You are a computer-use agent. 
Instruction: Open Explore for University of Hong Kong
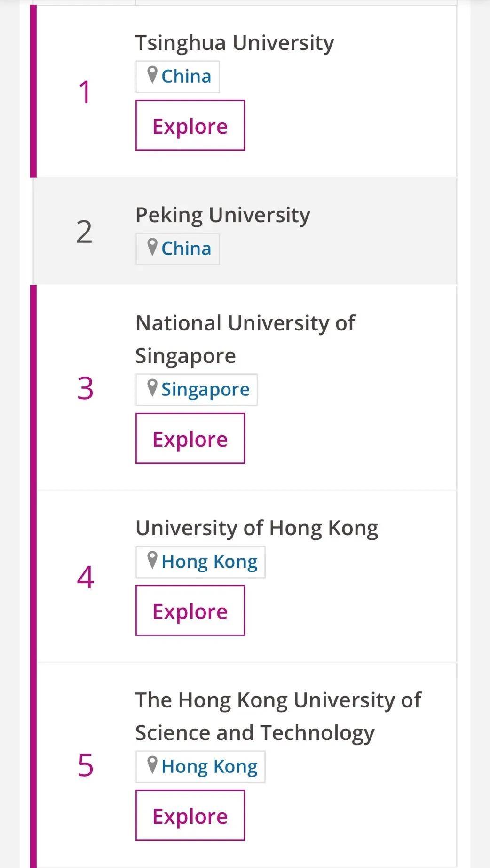coord(190,611)
